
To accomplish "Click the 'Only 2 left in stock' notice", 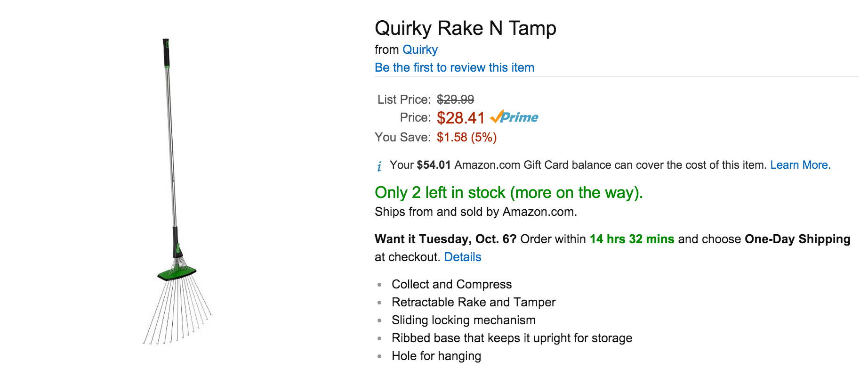I will pyautogui.click(x=508, y=192).
